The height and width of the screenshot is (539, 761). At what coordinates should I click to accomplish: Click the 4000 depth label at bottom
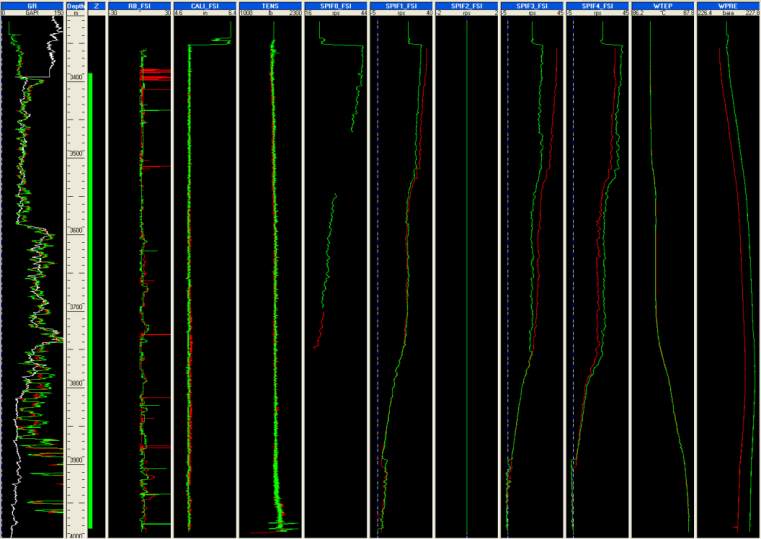[76, 535]
